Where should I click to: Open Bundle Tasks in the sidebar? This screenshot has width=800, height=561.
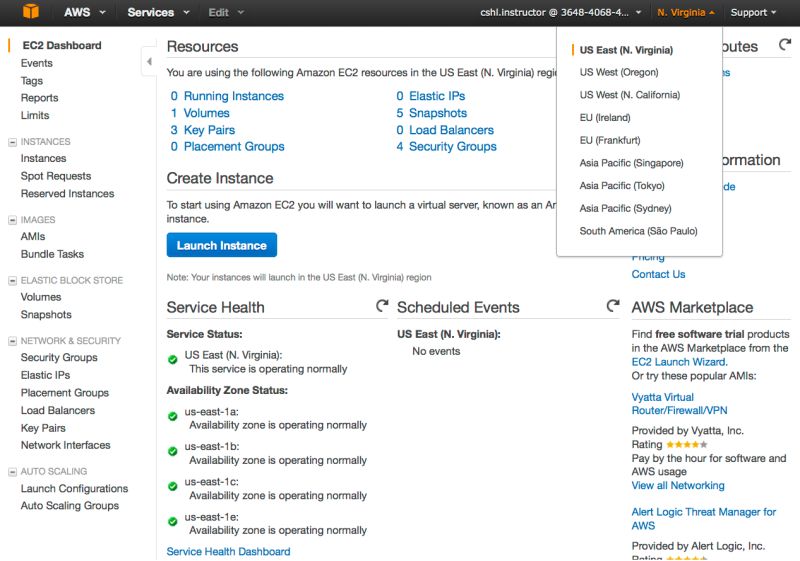pyautogui.click(x=52, y=254)
